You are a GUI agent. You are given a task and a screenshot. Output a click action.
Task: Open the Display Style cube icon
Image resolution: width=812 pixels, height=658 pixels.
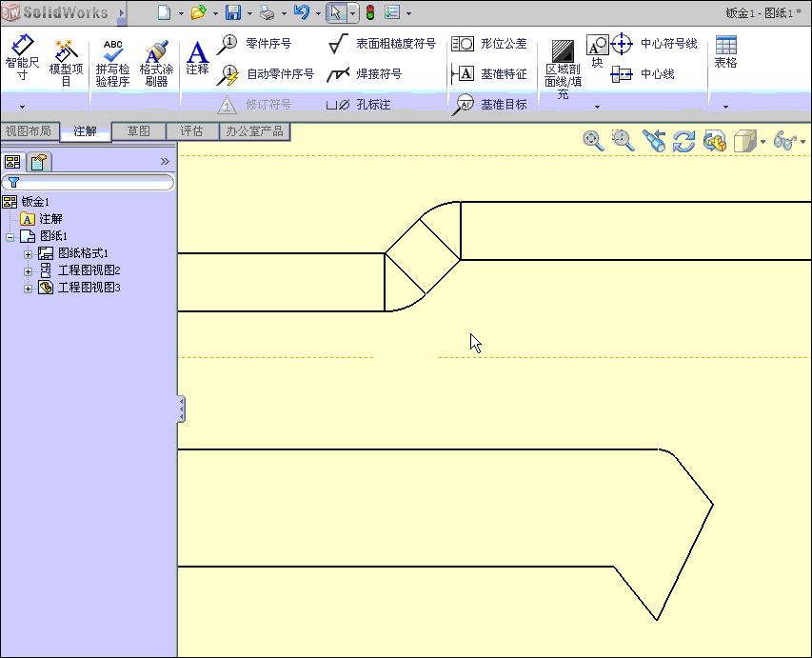745,140
